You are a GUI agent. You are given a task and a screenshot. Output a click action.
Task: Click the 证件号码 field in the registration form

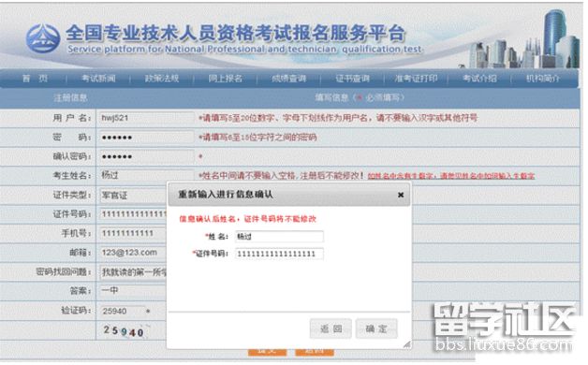click(x=133, y=214)
